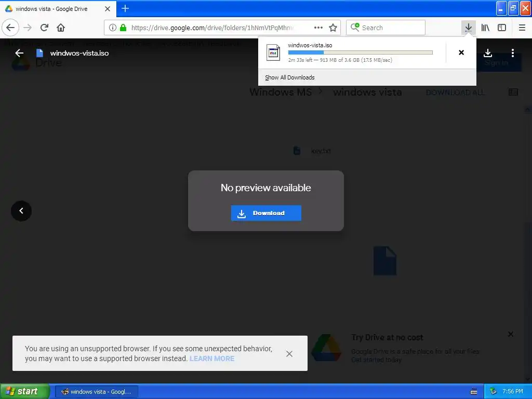This screenshot has height=399, width=532.
Task: Open the Firefox home page
Action: 61,28
